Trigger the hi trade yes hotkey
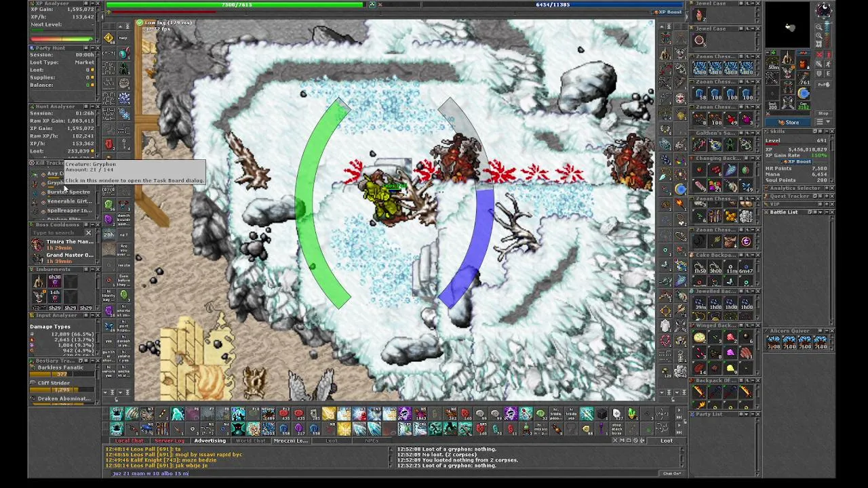868x488 pixels. point(571,413)
